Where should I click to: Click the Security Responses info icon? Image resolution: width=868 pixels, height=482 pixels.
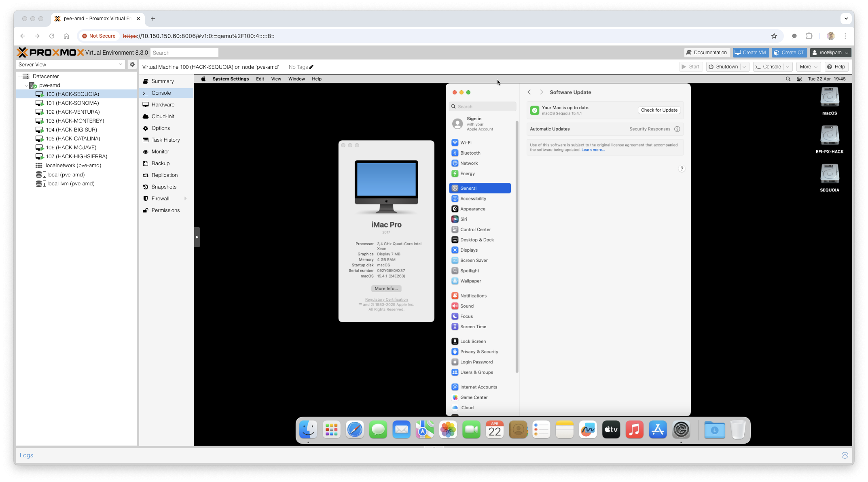[677, 129]
